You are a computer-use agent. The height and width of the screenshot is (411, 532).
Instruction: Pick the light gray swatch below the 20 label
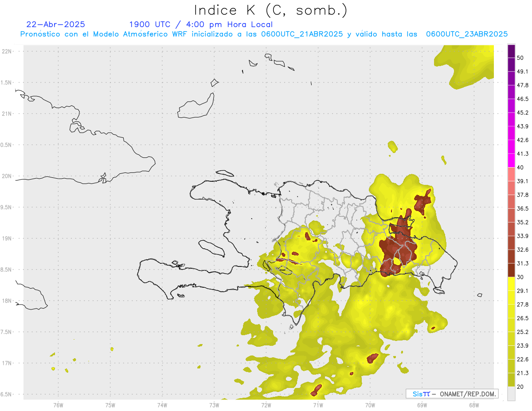point(511,394)
